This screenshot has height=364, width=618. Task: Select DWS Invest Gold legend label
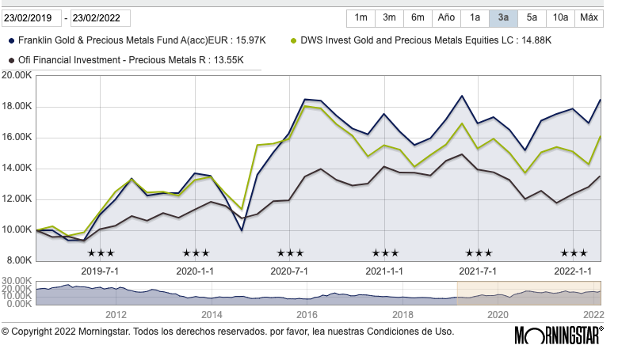point(425,40)
